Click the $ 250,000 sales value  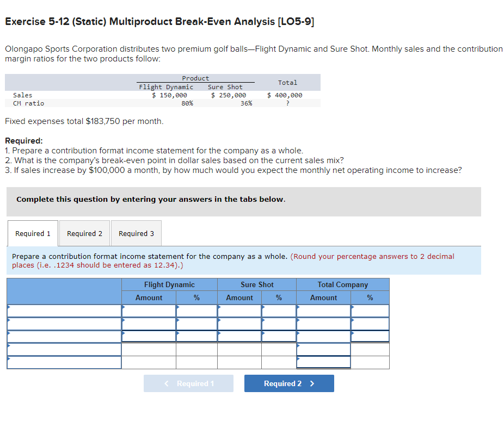pos(229,95)
